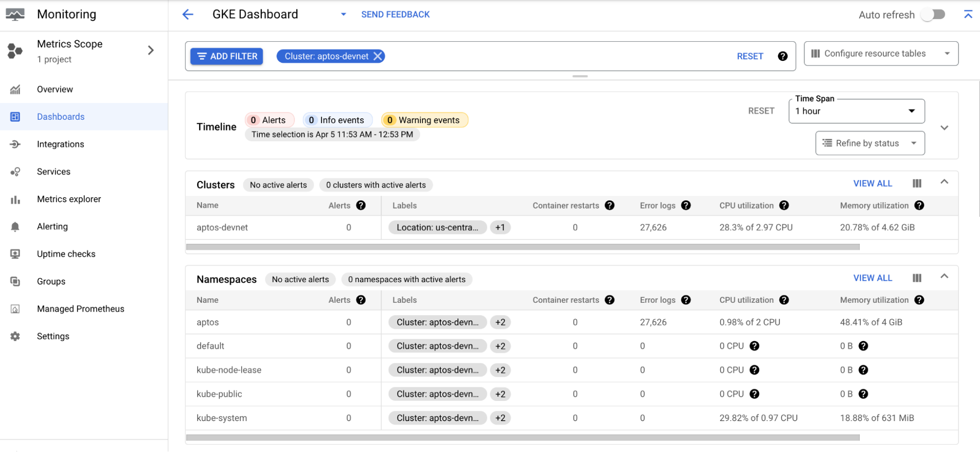Image resolution: width=980 pixels, height=452 pixels.
Task: Remove the Cluster: aptos-devnet filter chip
Action: pos(377,56)
